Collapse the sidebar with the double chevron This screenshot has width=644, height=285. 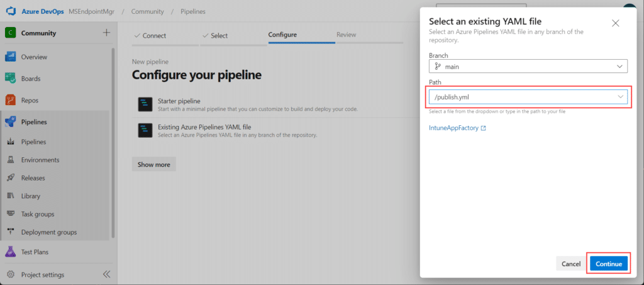[x=106, y=274]
